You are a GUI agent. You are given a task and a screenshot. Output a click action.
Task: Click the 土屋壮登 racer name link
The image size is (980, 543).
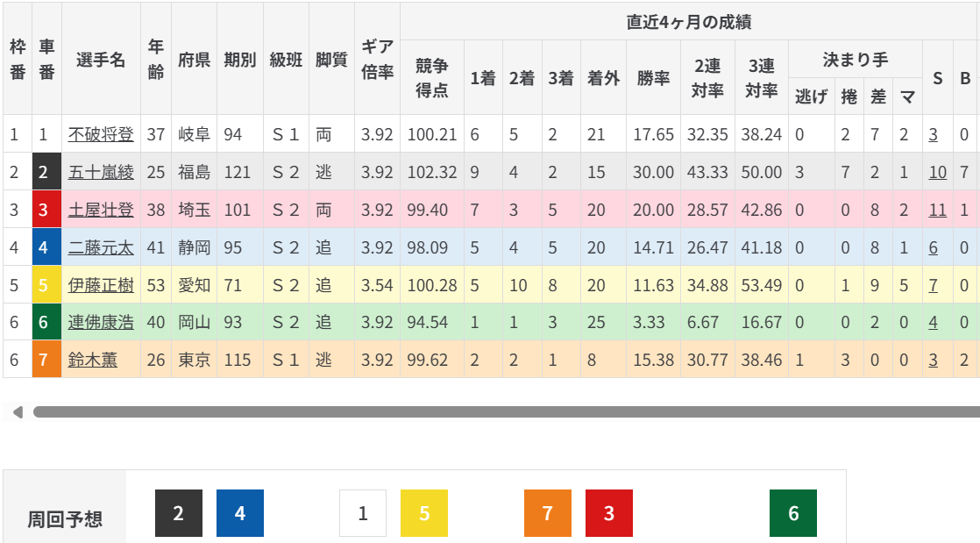101,210
